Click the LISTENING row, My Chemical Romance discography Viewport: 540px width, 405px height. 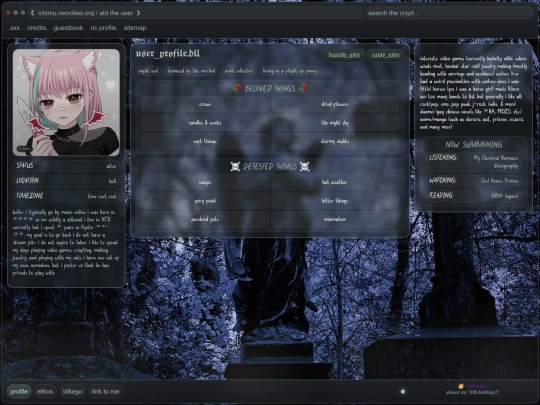coord(474,162)
